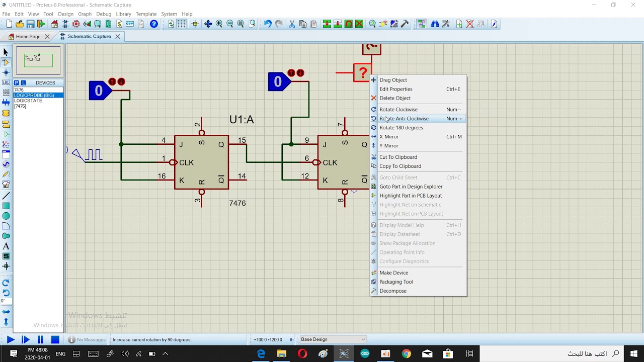
Task: Open the Home Page house icon in toolbar
Action: tap(54, 24)
